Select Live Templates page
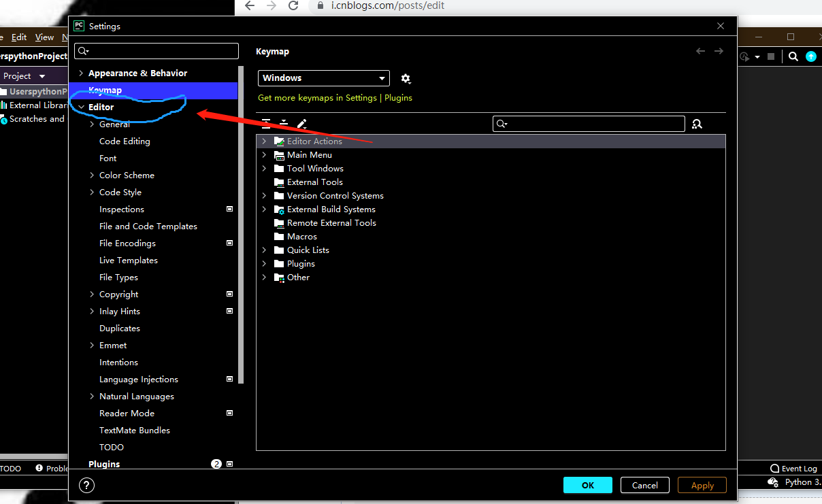 pos(129,260)
